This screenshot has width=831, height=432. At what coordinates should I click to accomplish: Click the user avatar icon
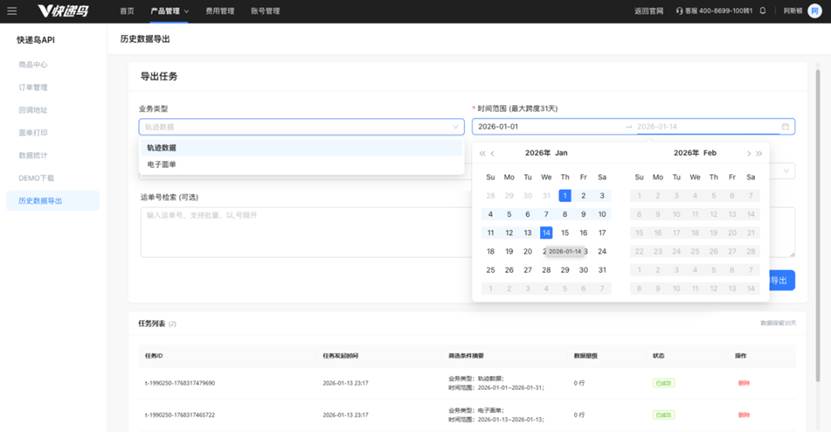[814, 11]
